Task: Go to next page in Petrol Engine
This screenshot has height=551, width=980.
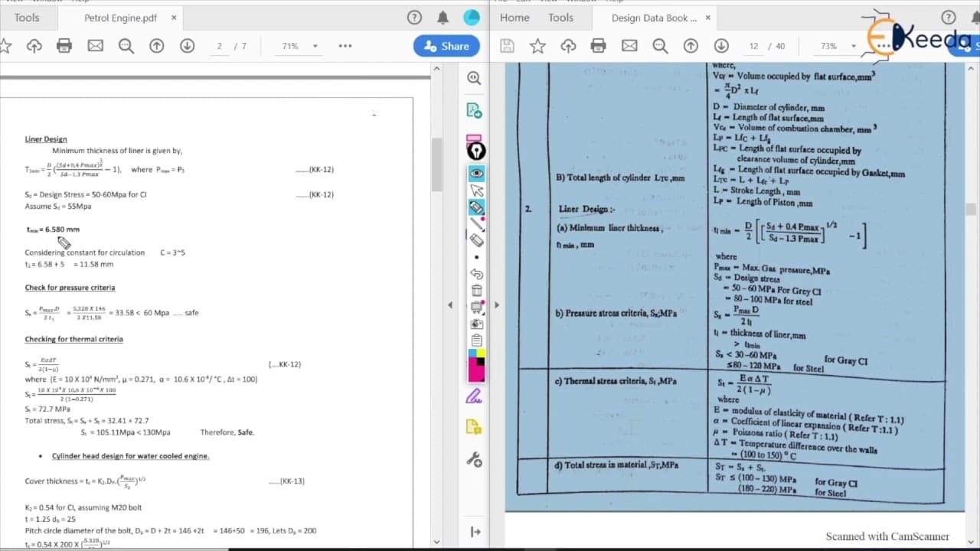Action: point(187,46)
